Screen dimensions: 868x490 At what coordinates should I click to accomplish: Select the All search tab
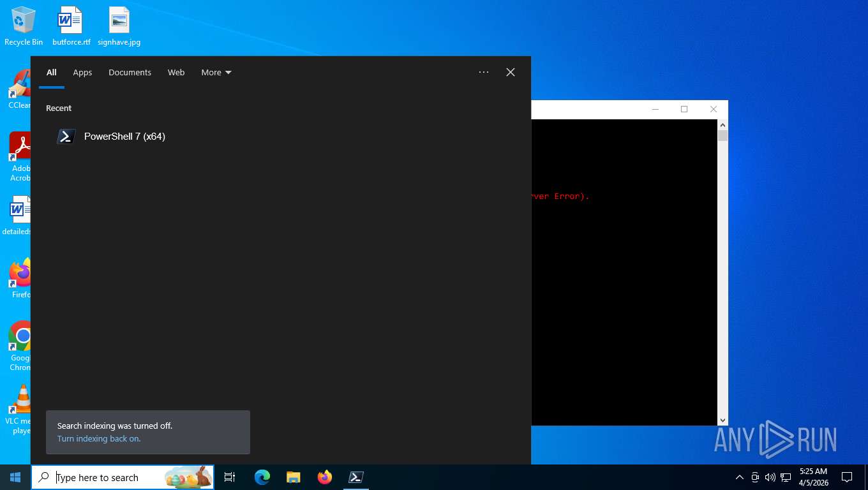(52, 73)
